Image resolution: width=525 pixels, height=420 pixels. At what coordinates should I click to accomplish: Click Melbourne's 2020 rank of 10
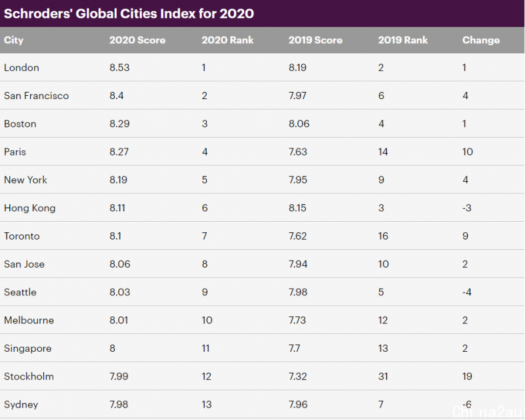[x=207, y=320]
